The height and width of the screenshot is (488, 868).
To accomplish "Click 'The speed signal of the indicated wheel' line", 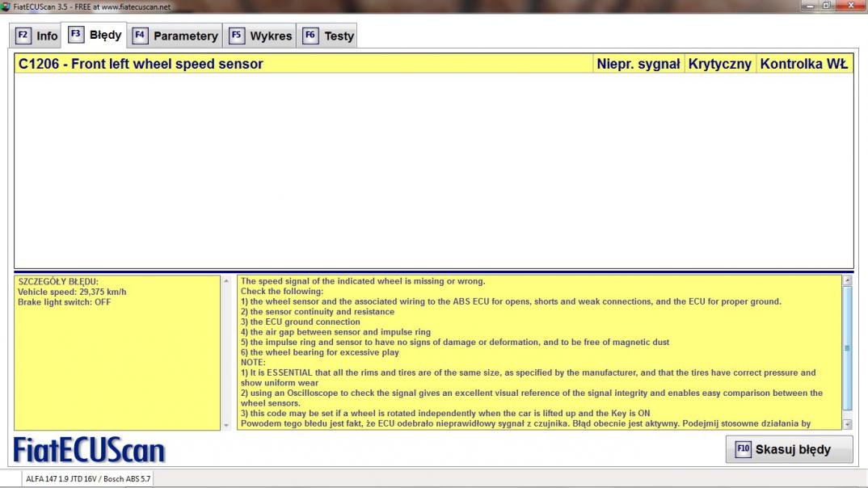I will [363, 281].
